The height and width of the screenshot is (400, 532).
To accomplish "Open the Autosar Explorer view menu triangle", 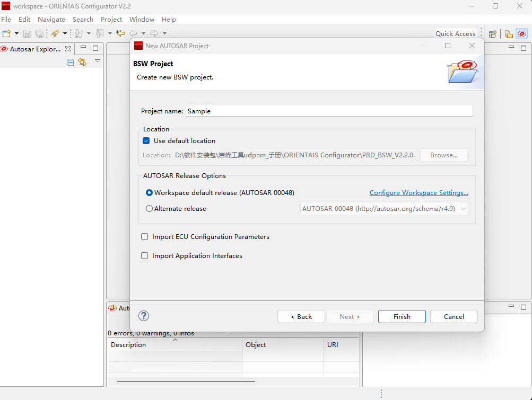I will [x=98, y=61].
